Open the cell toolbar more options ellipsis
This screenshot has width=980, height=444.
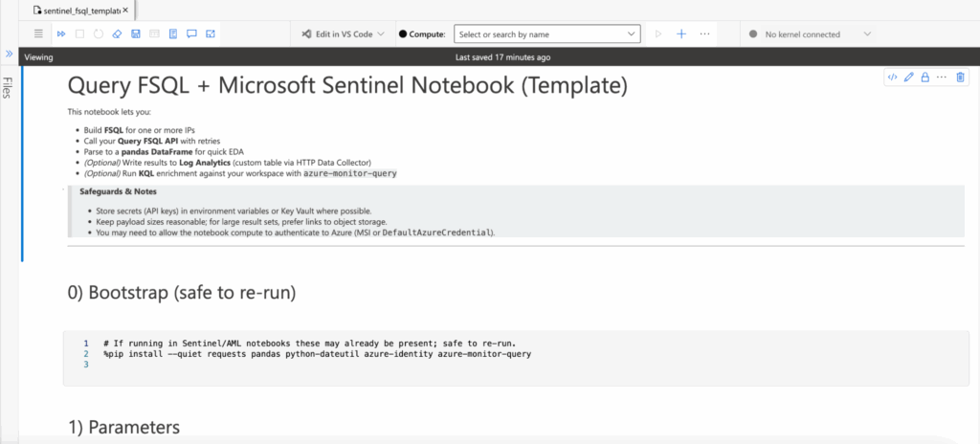942,78
